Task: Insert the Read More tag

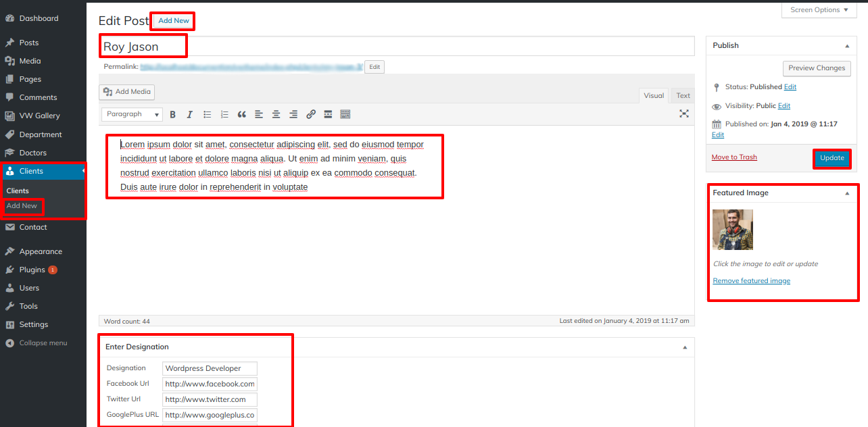Action: point(328,115)
